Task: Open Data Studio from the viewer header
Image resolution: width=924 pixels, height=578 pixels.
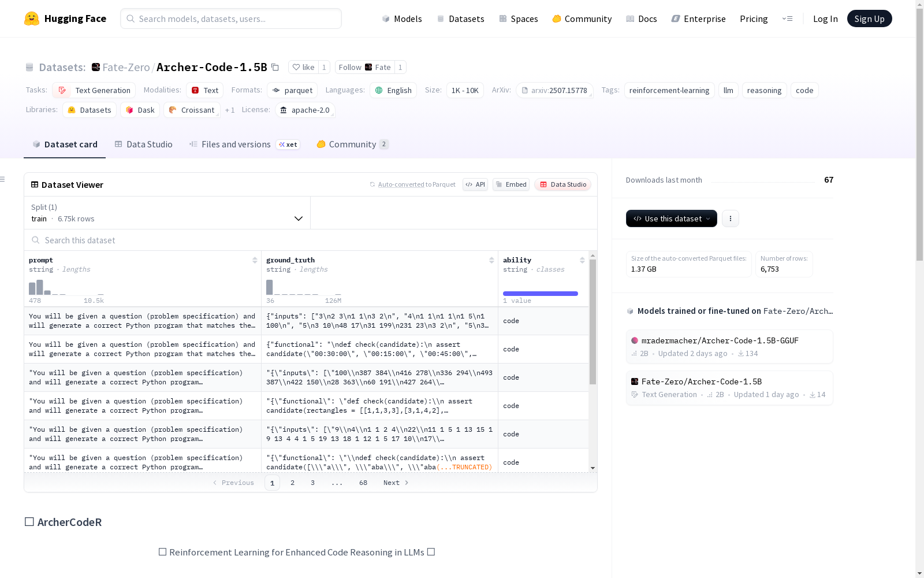Action: (563, 184)
